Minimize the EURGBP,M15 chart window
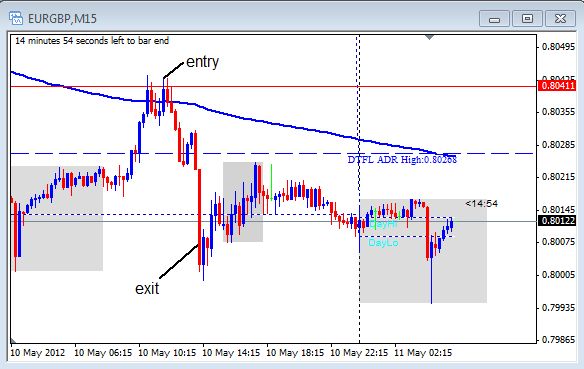This screenshot has height=369, width=584. pos(494,19)
